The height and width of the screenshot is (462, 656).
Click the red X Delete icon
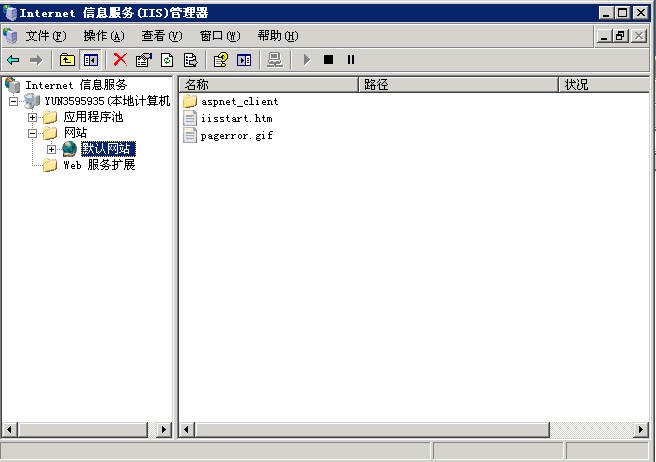pyautogui.click(x=120, y=60)
